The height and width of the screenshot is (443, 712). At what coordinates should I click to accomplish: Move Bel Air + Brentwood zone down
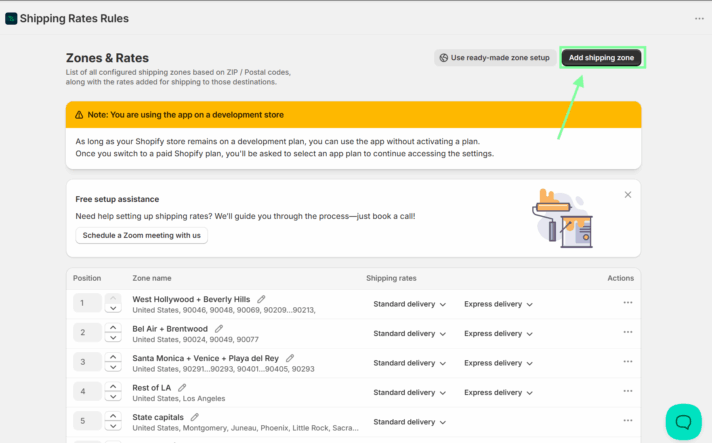coord(113,338)
